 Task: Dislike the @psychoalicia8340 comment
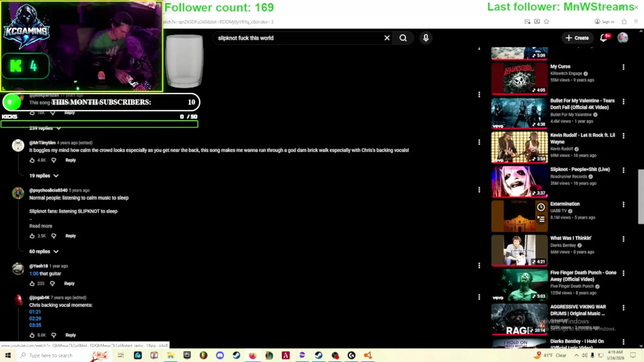54,236
